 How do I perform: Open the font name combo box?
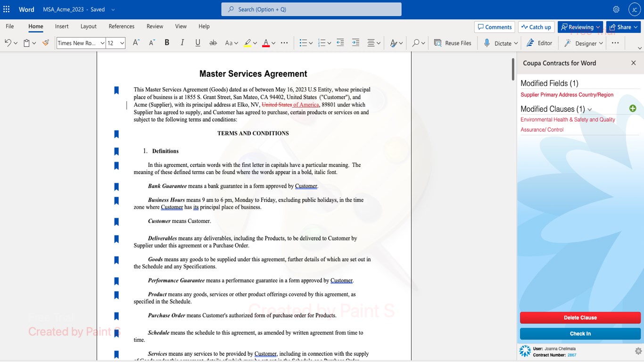pyautogui.click(x=81, y=43)
